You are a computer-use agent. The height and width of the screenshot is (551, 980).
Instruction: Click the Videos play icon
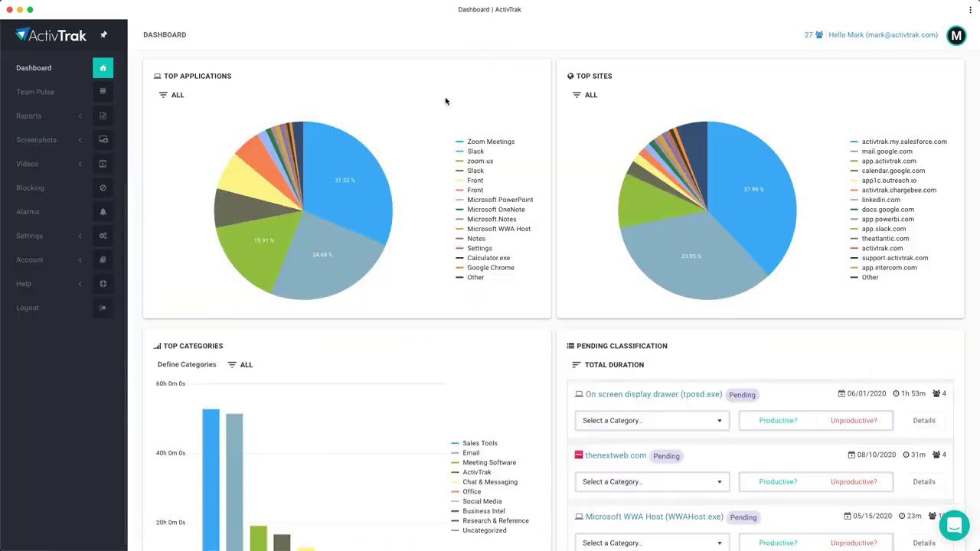(103, 164)
